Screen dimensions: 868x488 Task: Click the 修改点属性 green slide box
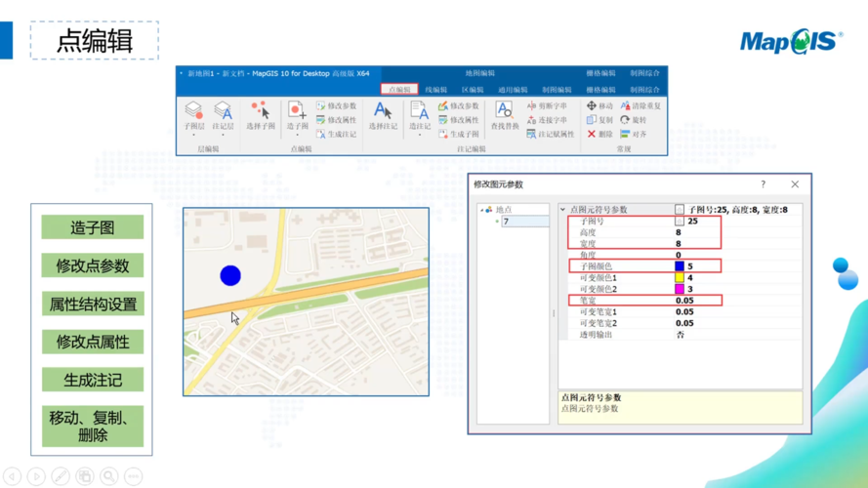click(x=93, y=342)
